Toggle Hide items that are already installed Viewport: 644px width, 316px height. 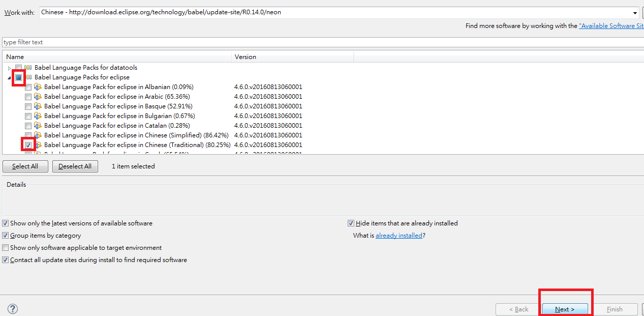pyautogui.click(x=351, y=223)
